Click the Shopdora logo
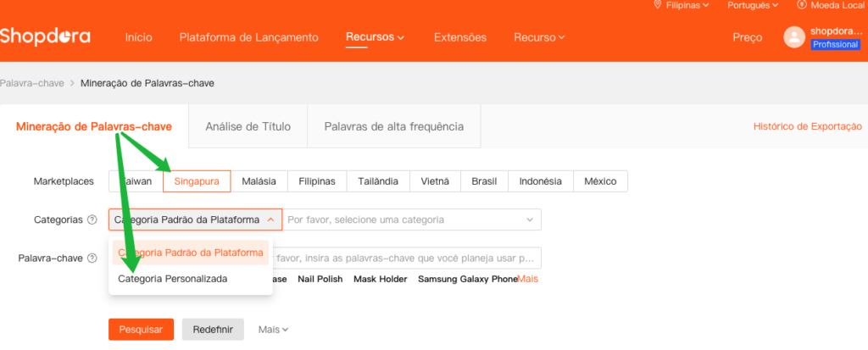 tap(46, 37)
